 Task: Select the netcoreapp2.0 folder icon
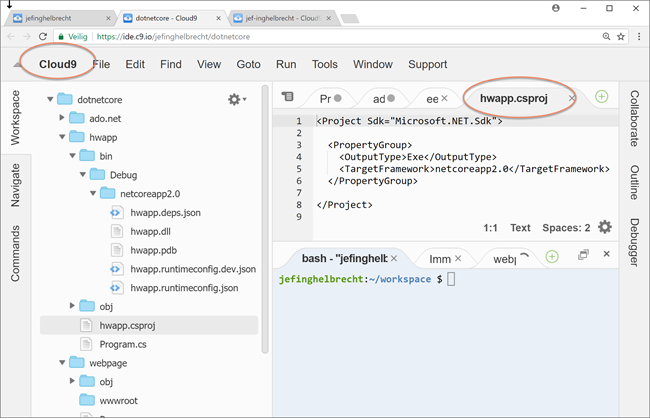click(x=107, y=193)
